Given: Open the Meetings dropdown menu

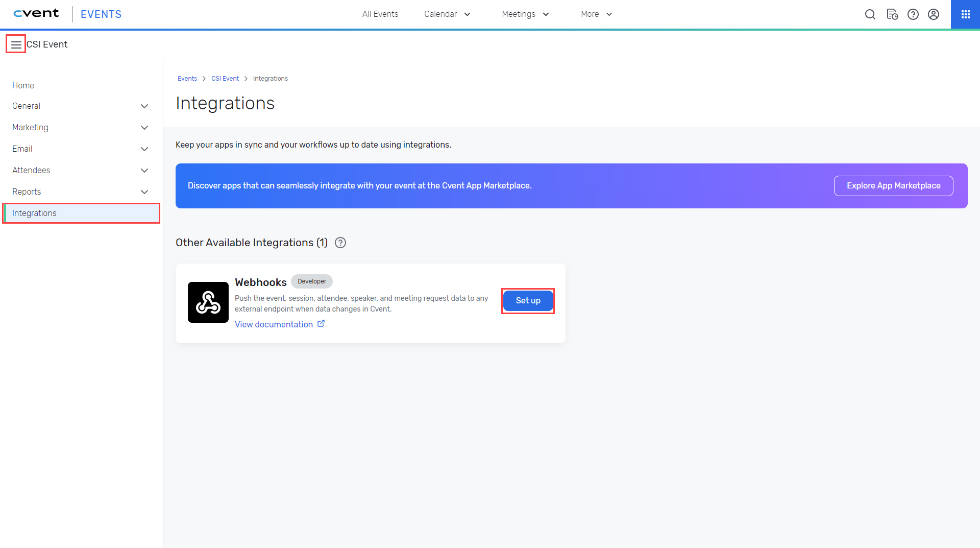Looking at the screenshot, I should click(525, 14).
